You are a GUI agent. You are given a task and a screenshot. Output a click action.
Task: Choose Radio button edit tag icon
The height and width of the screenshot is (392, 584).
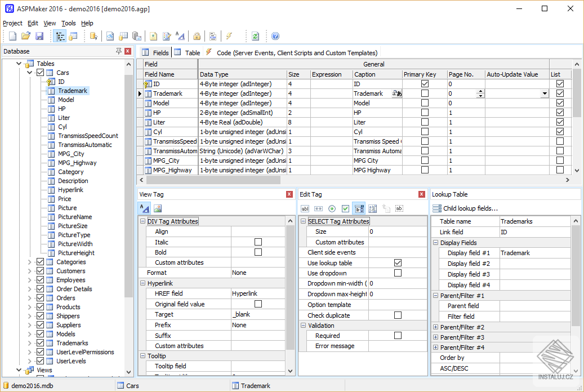(332, 208)
